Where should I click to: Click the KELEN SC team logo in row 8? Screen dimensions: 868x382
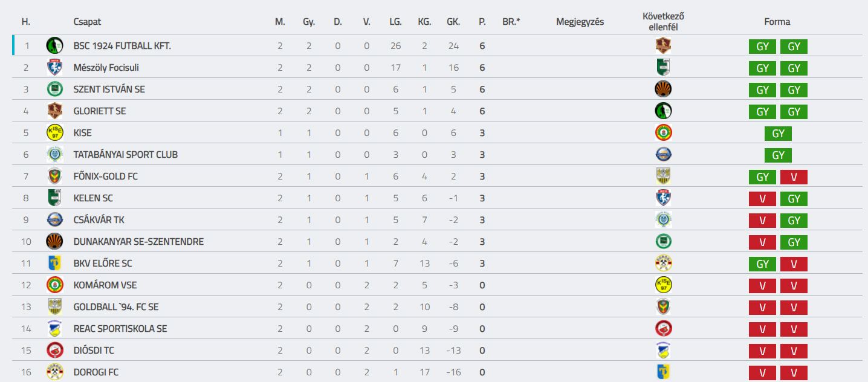click(x=54, y=198)
